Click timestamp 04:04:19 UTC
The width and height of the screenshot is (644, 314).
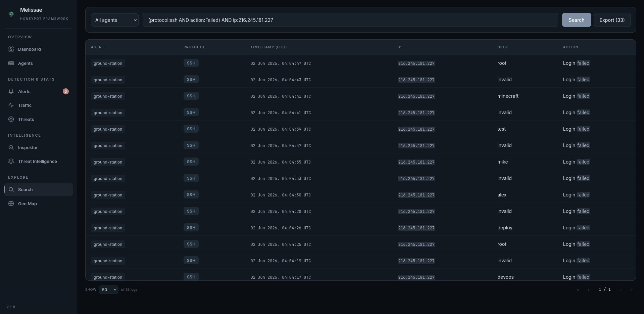tap(281, 261)
